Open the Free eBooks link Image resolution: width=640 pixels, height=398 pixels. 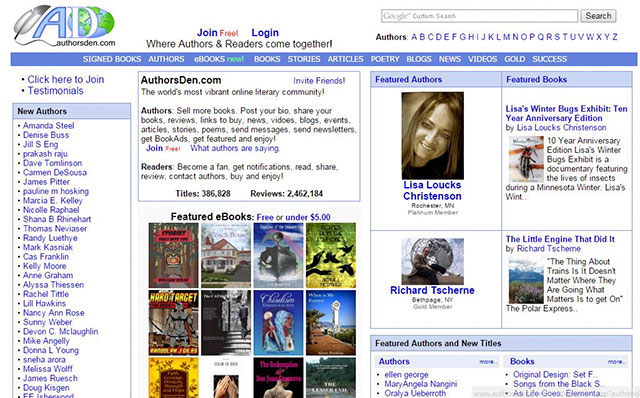[x=265, y=217]
